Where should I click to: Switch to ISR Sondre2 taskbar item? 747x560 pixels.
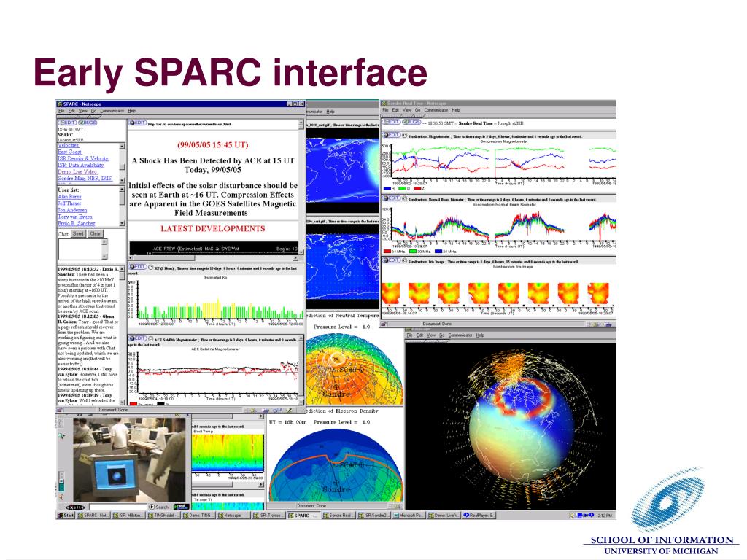(374, 516)
